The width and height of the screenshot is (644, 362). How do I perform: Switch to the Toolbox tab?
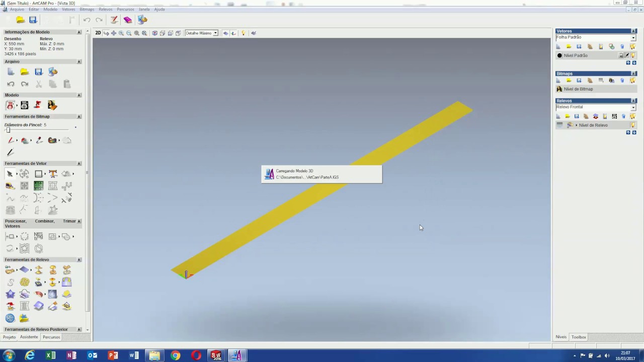[x=579, y=337]
